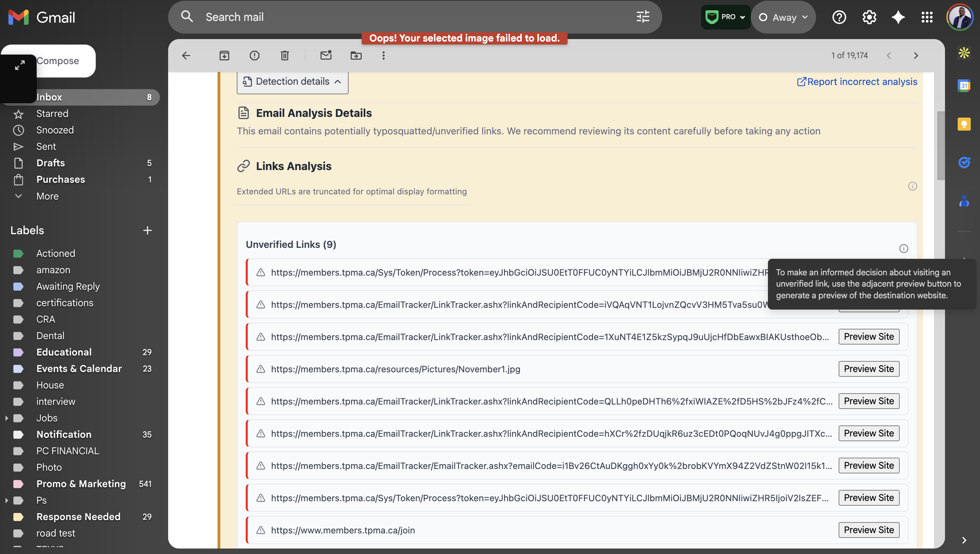The height and width of the screenshot is (554, 980).
Task: Report spam with the exclamation icon
Action: click(x=254, y=56)
